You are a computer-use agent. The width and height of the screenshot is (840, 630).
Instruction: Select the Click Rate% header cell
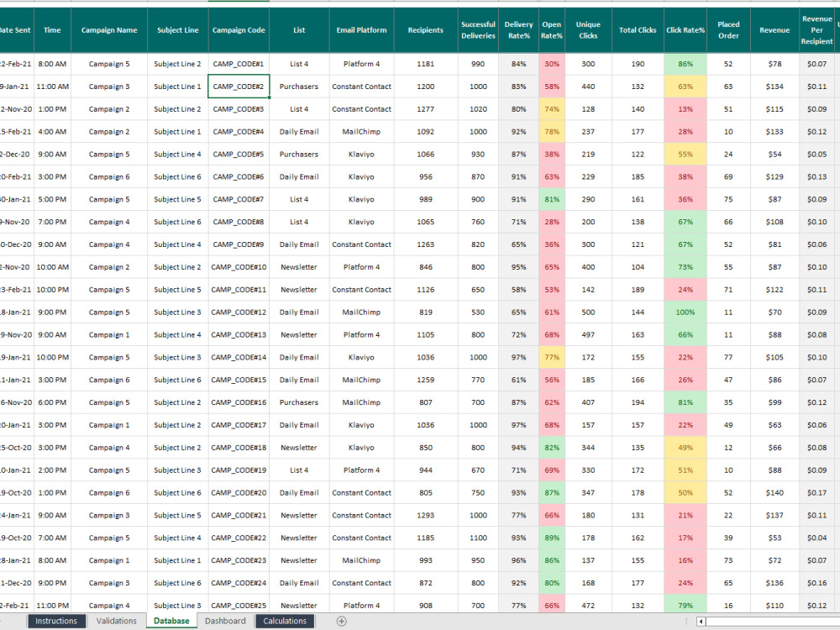[x=685, y=29]
